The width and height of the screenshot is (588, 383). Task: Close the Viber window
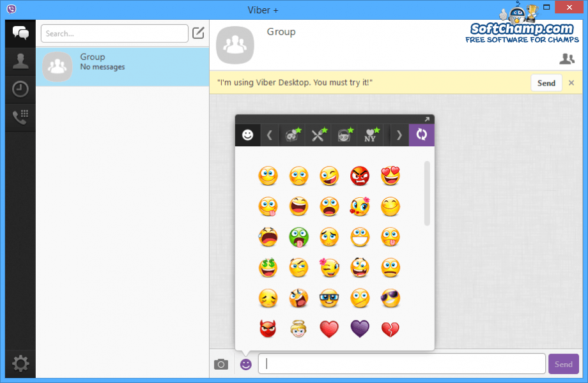569,7
